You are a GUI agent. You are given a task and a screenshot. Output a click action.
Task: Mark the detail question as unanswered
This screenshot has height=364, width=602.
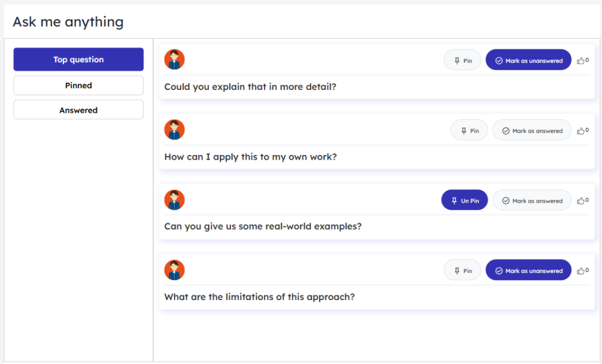tap(528, 59)
